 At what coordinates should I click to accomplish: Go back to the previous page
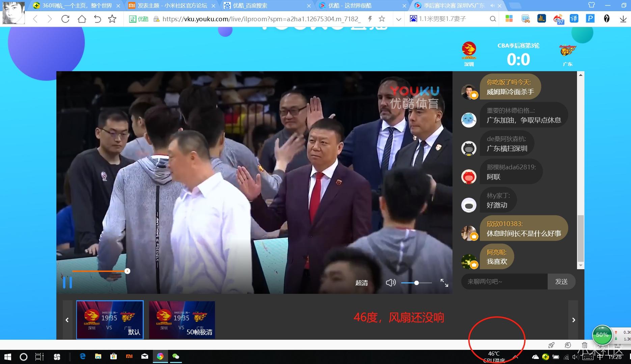pos(35,19)
